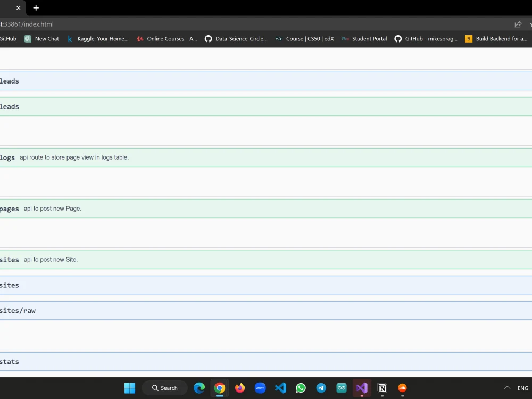Open the Kaggle bookmark
The width and height of the screenshot is (532, 399).
point(98,38)
